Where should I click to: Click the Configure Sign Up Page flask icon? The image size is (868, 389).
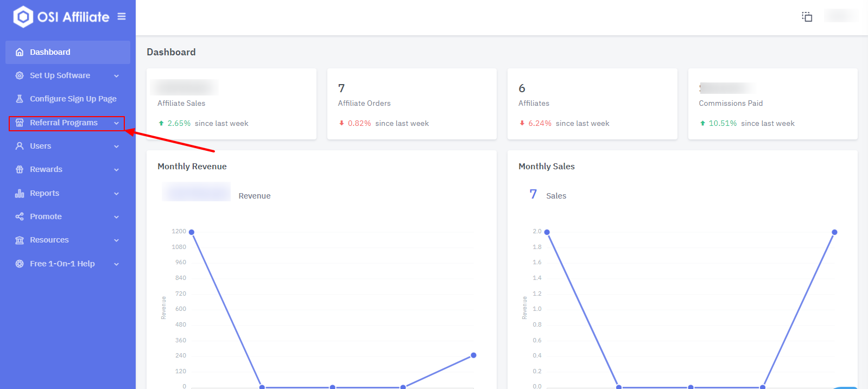coord(20,99)
